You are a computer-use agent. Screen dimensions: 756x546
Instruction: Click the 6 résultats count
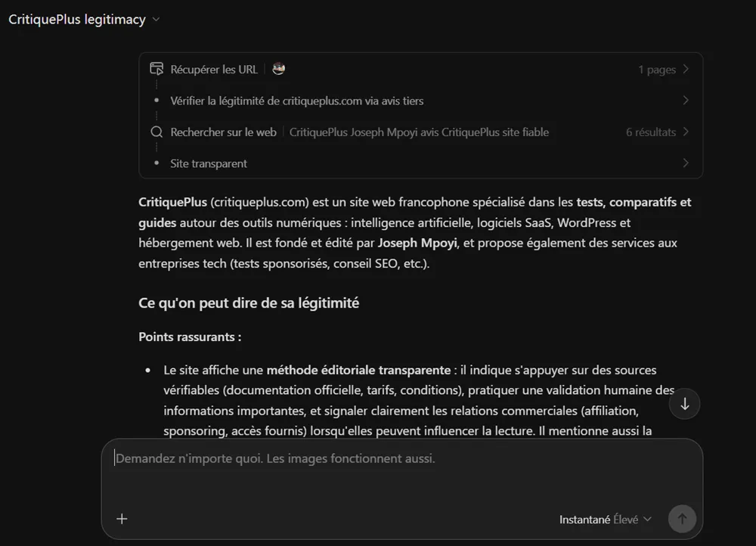(650, 132)
